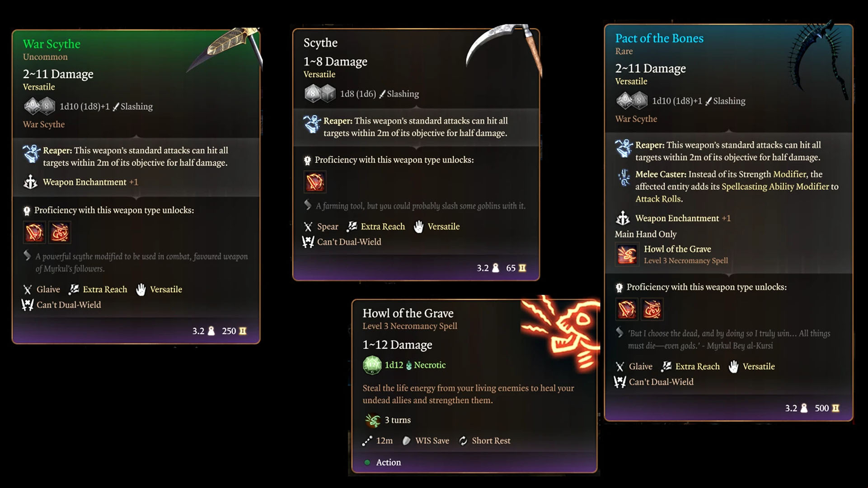The width and height of the screenshot is (868, 488).
Task: Click the Pact of the Bones title
Action: tap(659, 38)
